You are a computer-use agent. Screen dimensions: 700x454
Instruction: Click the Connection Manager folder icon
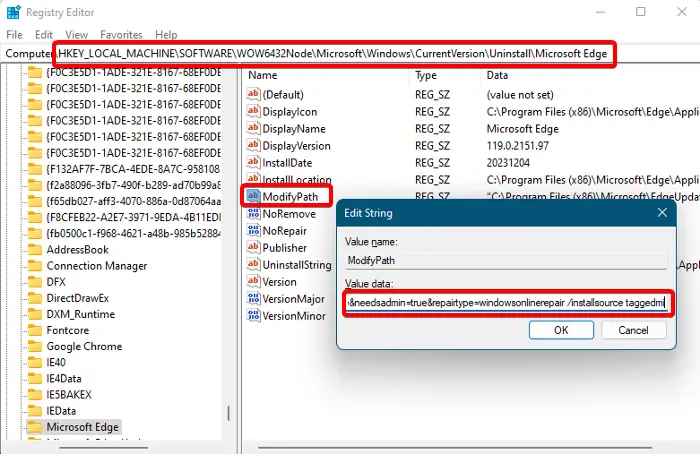pyautogui.click(x=34, y=266)
